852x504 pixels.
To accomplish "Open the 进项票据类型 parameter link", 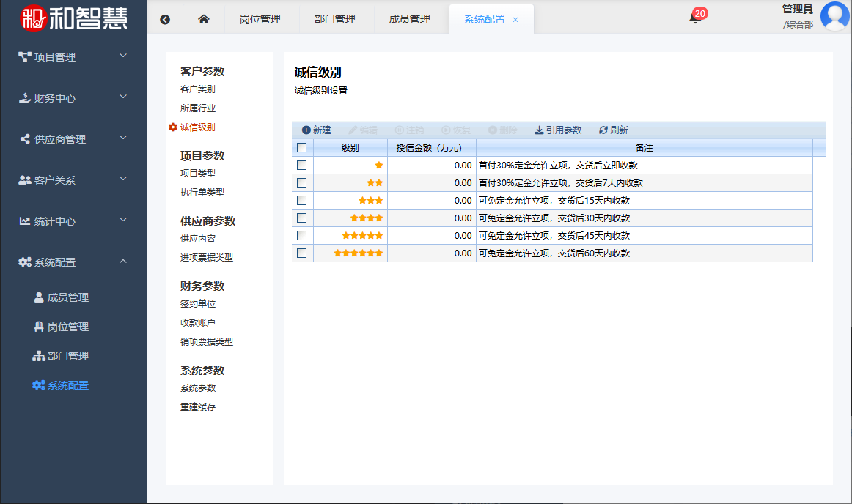I will coord(207,257).
